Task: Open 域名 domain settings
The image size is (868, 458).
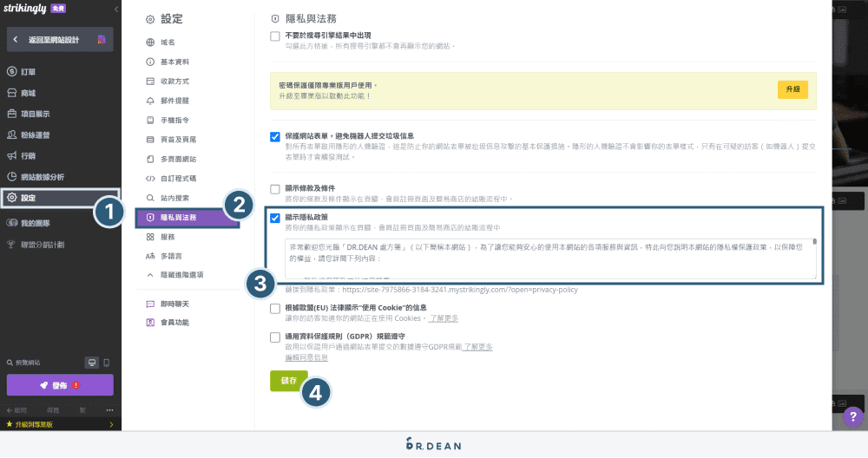Action: (161, 43)
